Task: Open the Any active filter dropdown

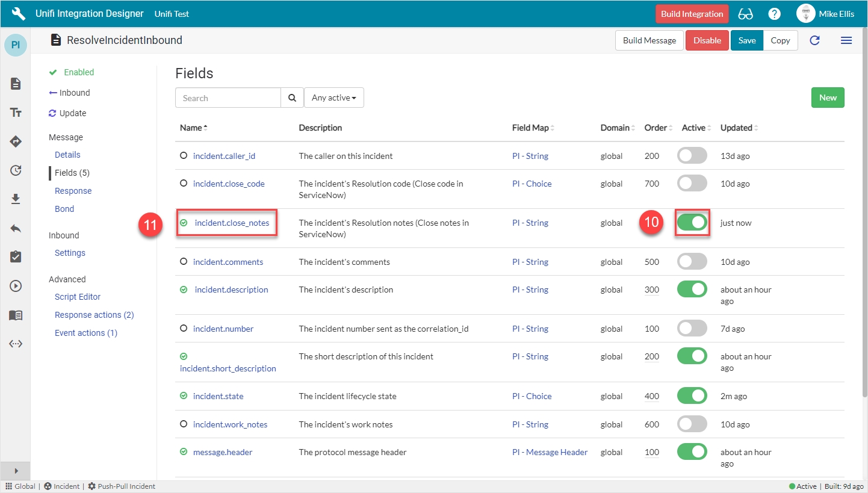Action: coord(333,98)
